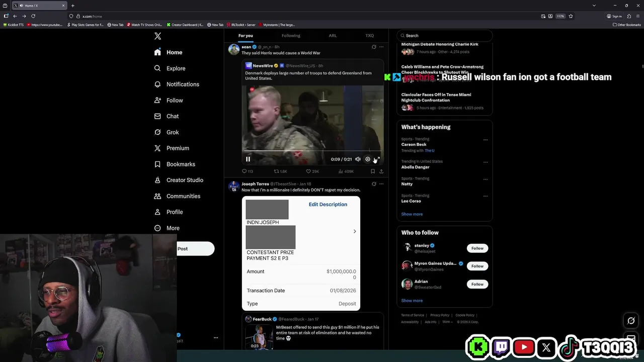Open sean's profile avatar
The image size is (644, 362).
234,49
